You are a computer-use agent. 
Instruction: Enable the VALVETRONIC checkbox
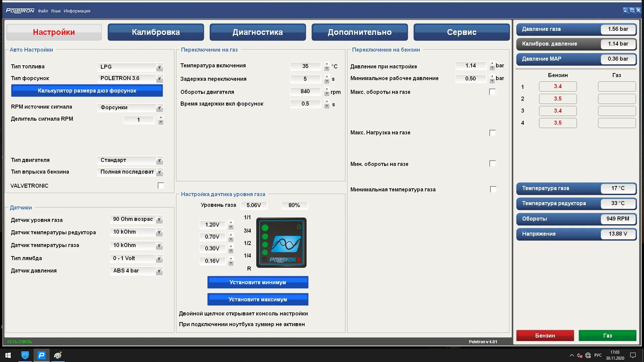coord(161,186)
